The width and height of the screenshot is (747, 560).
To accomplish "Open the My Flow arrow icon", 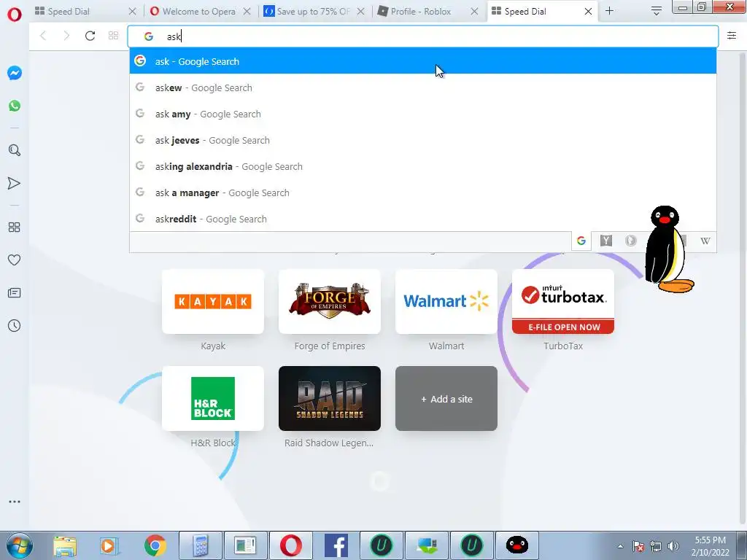I will (15, 183).
